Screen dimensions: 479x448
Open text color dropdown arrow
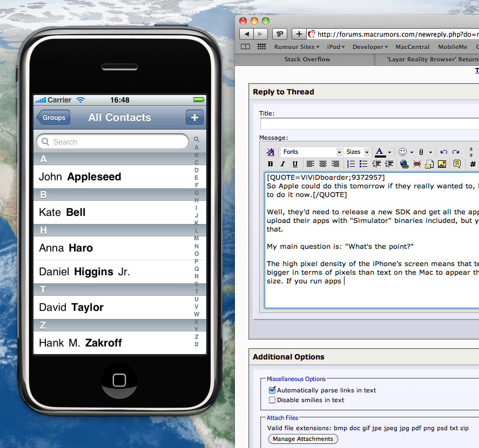(389, 152)
